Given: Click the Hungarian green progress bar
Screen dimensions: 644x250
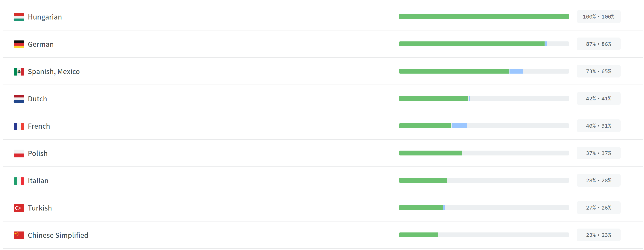Looking at the screenshot, I should point(484,17).
